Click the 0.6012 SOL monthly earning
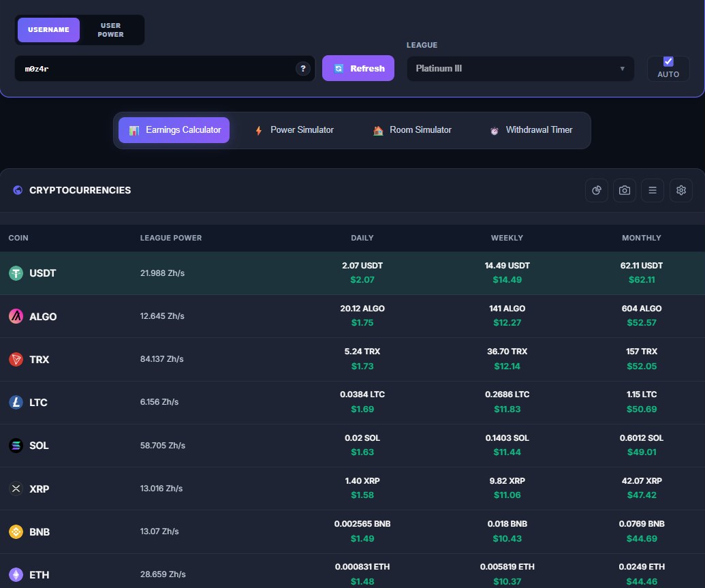The width and height of the screenshot is (705, 588). (x=642, y=437)
